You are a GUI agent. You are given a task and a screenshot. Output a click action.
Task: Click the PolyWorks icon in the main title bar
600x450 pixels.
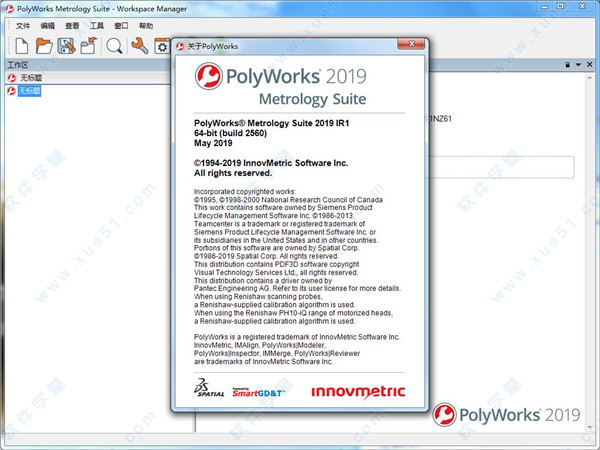coord(9,8)
